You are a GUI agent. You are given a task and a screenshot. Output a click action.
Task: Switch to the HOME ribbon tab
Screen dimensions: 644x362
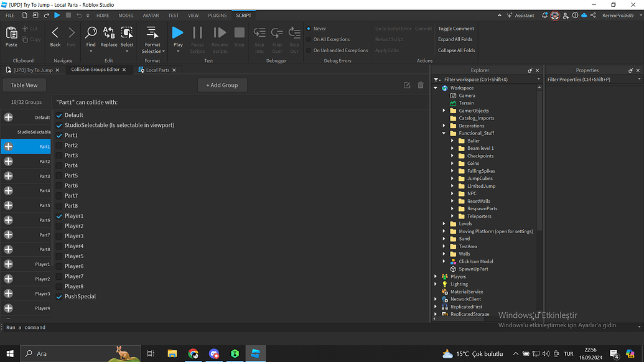point(103,15)
